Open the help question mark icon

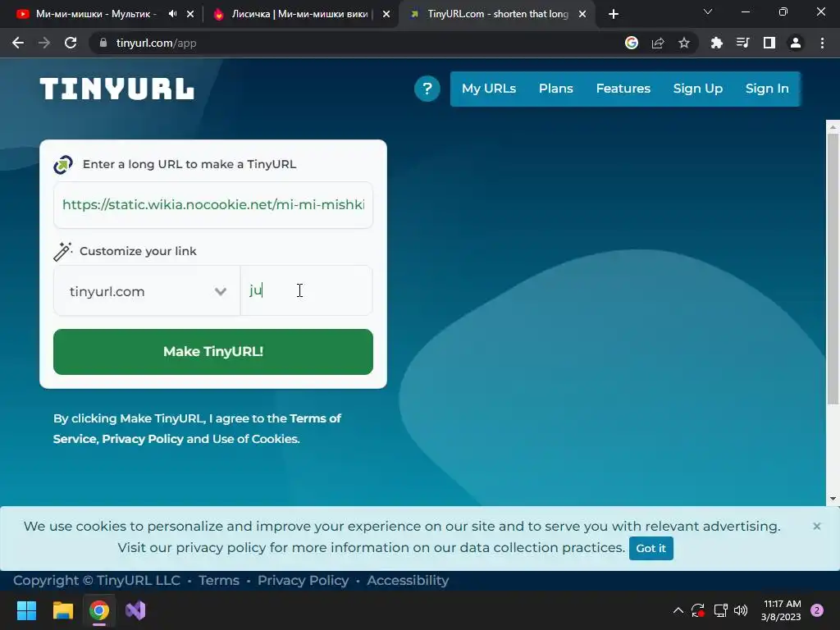pyautogui.click(x=427, y=89)
